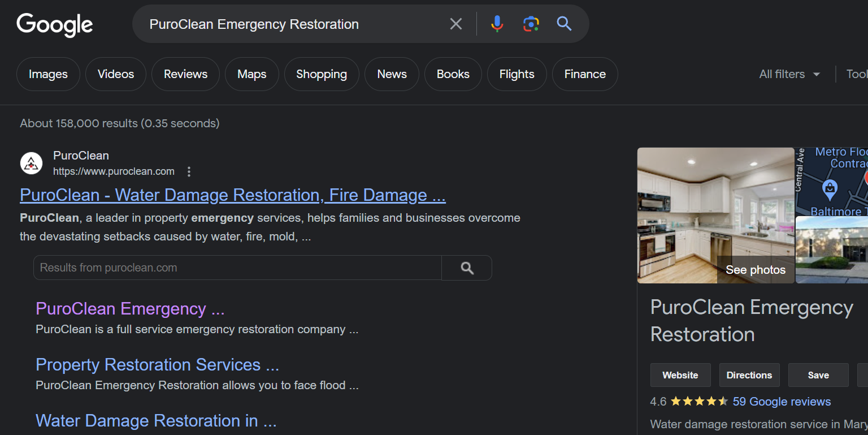The image size is (868, 435).
Task: Select the Maps filter tab
Action: 251,74
